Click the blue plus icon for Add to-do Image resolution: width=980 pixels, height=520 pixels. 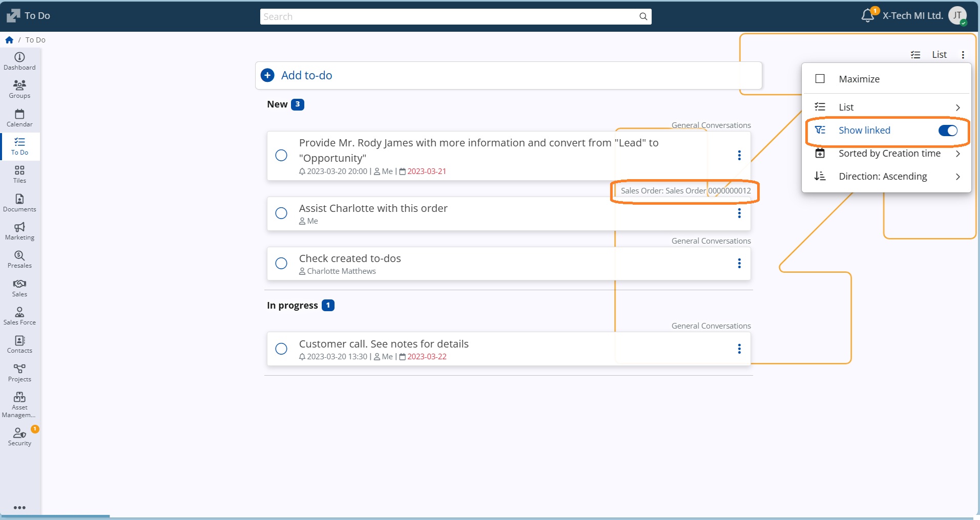(267, 75)
